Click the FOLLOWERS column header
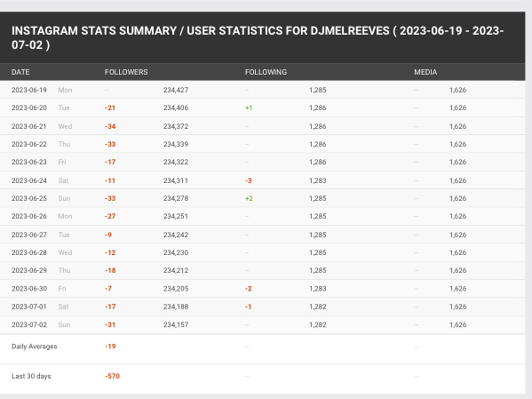The image size is (532, 399). pyautogui.click(x=126, y=72)
